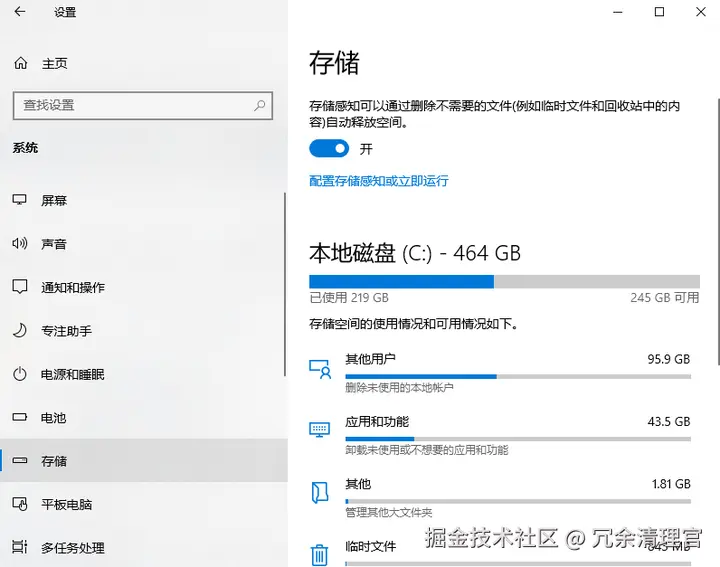Focus the 查找设置 search field
The height and width of the screenshot is (567, 720).
click(143, 106)
